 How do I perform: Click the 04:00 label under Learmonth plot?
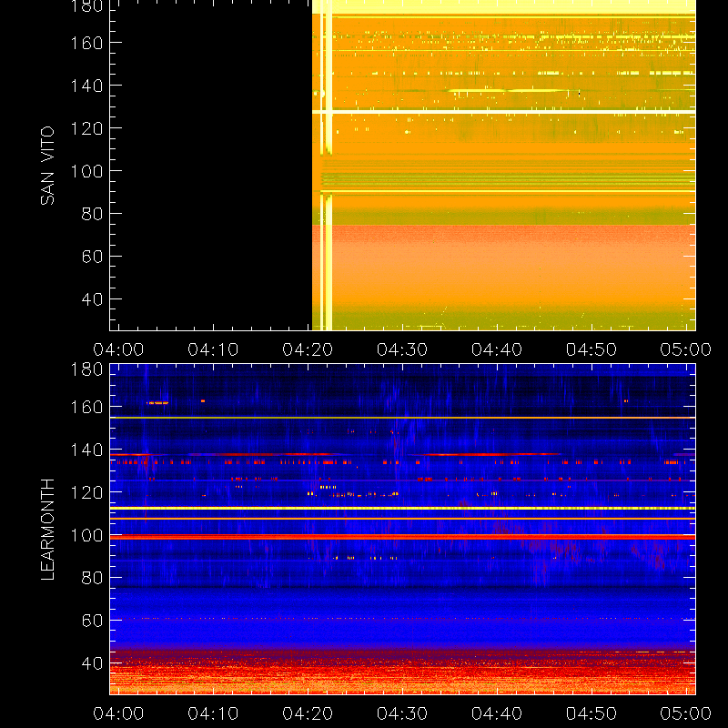(x=118, y=713)
